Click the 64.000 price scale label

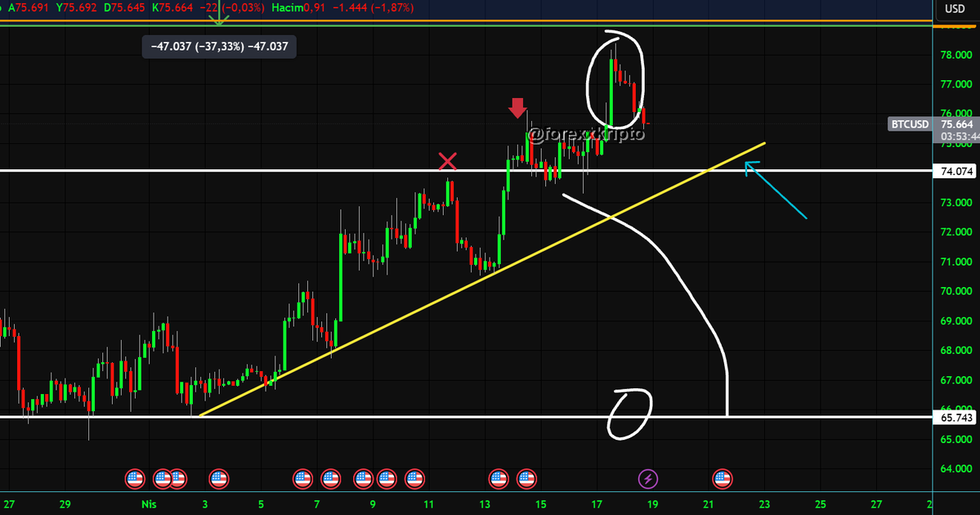[956, 468]
